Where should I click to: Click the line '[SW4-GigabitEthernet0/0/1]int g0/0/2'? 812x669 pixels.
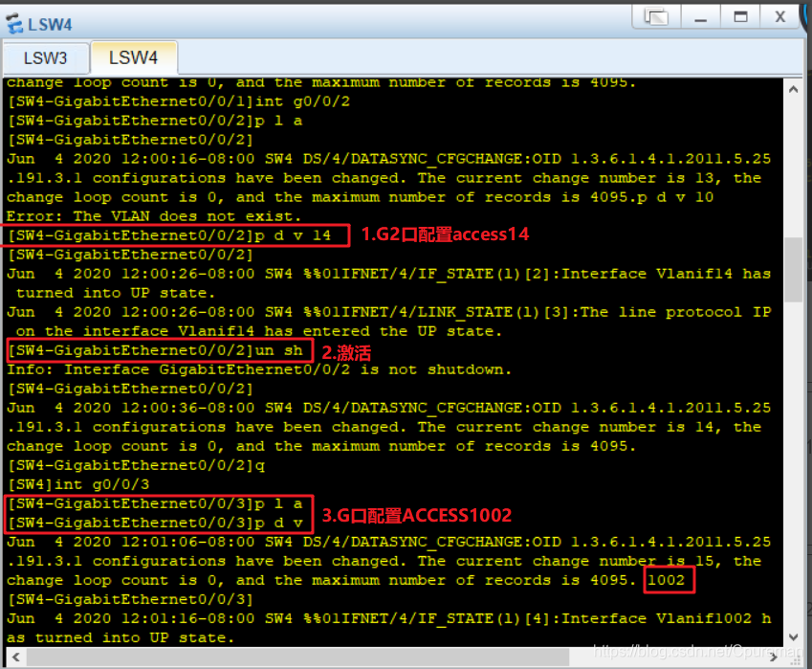point(179,101)
